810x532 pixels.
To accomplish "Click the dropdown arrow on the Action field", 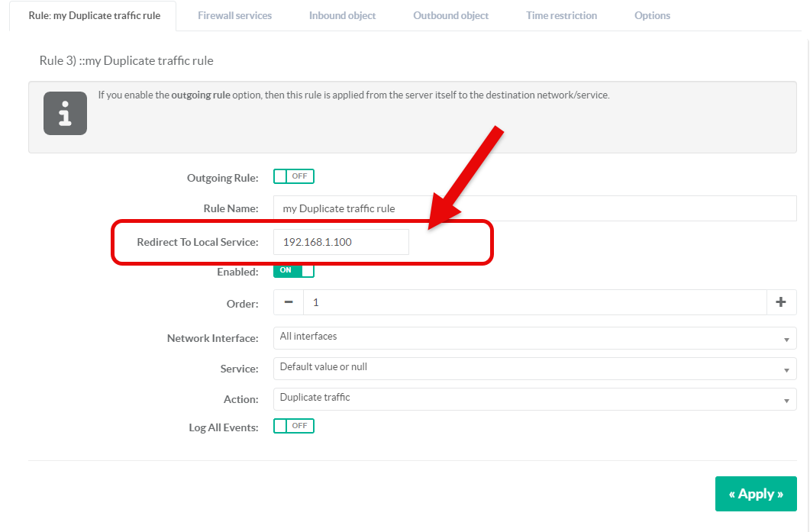I will (786, 401).
